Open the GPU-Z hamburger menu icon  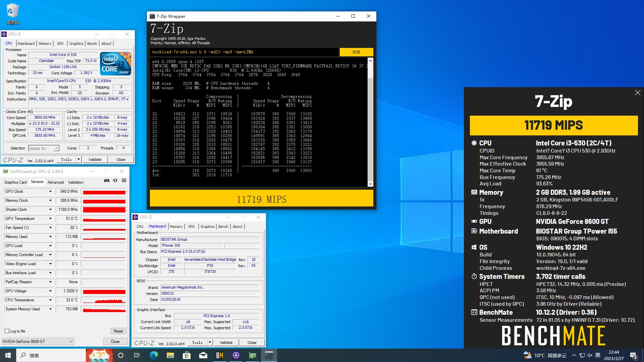click(124, 180)
